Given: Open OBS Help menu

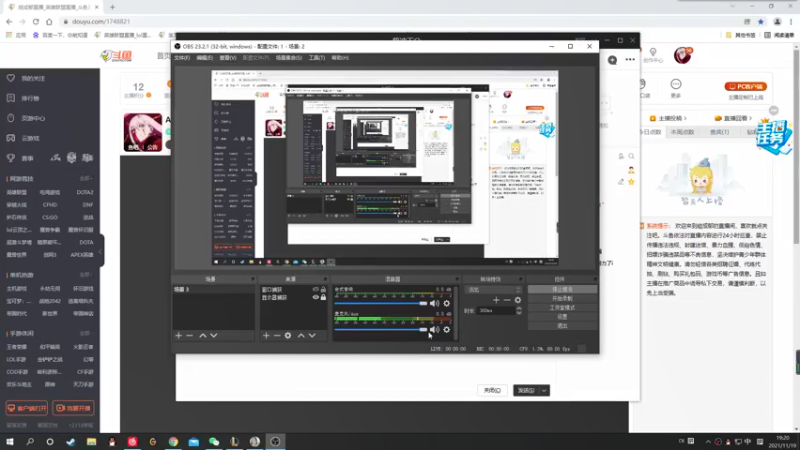Looking at the screenshot, I should click(x=340, y=58).
